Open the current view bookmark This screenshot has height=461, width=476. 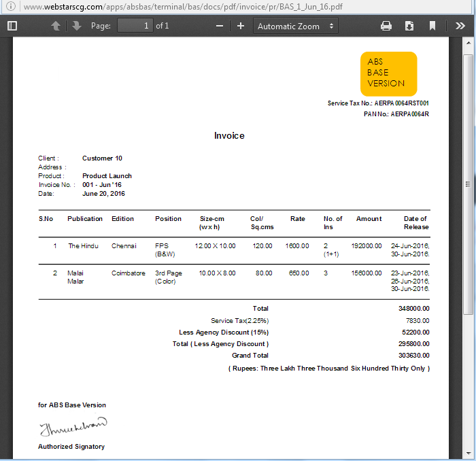click(432, 26)
